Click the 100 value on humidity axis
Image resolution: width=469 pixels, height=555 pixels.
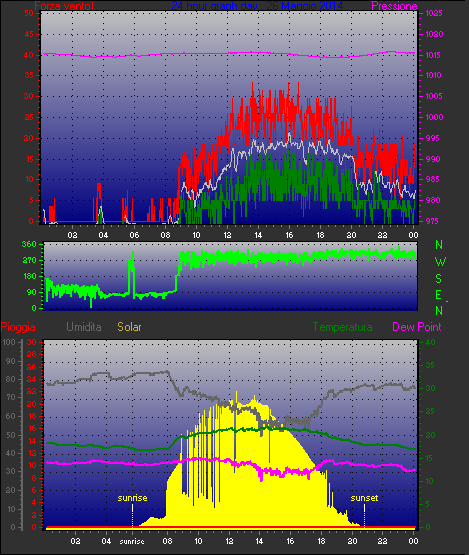point(9,342)
